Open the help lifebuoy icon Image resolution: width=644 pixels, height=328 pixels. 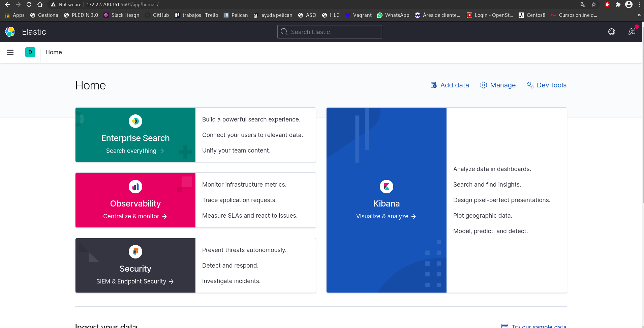pyautogui.click(x=612, y=31)
